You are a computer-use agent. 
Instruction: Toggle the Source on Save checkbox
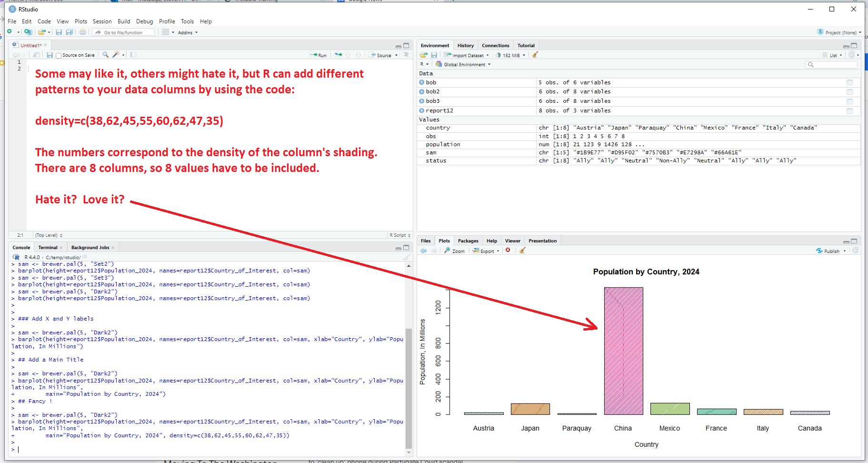[x=59, y=56]
